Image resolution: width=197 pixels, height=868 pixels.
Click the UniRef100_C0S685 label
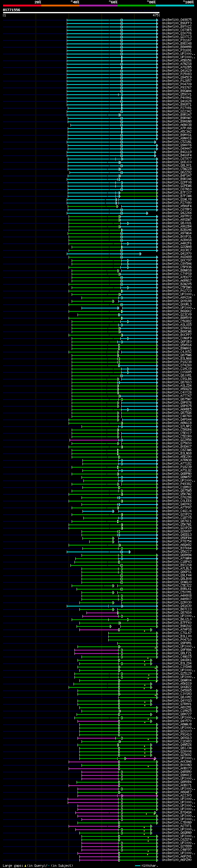(177, 372)
